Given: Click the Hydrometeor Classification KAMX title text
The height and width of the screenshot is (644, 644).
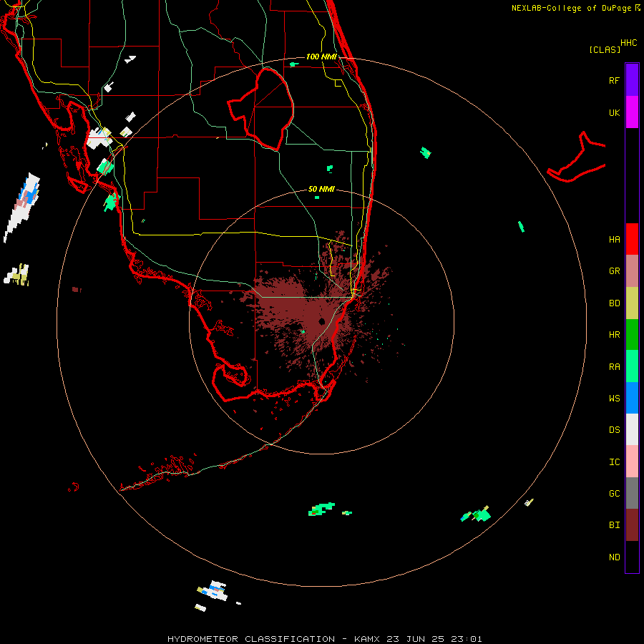Looking at the screenshot, I should click(324, 639).
